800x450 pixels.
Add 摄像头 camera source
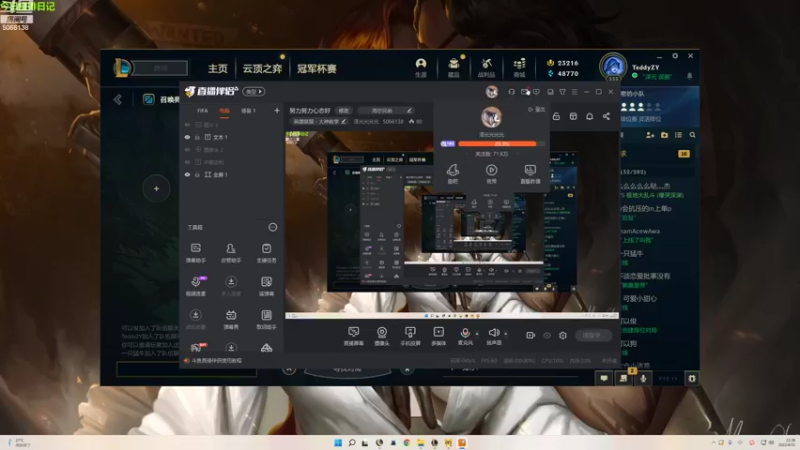pyautogui.click(x=382, y=336)
